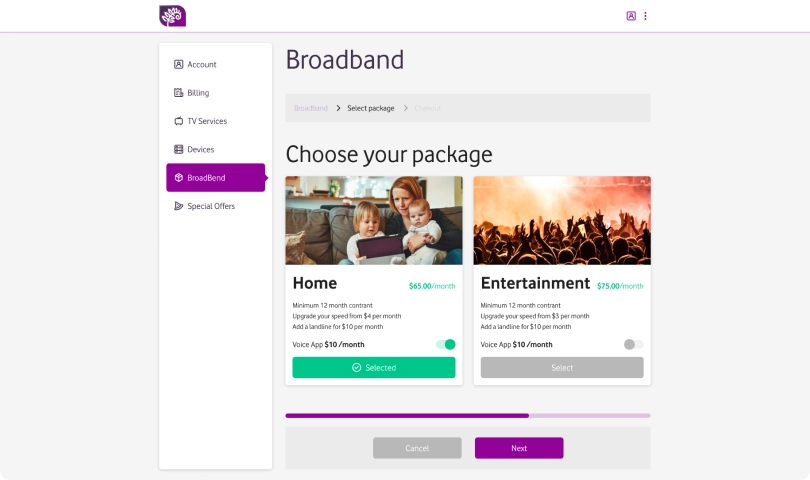The height and width of the screenshot is (480, 810).
Task: Open the Special Offers menu item
Action: (x=211, y=206)
